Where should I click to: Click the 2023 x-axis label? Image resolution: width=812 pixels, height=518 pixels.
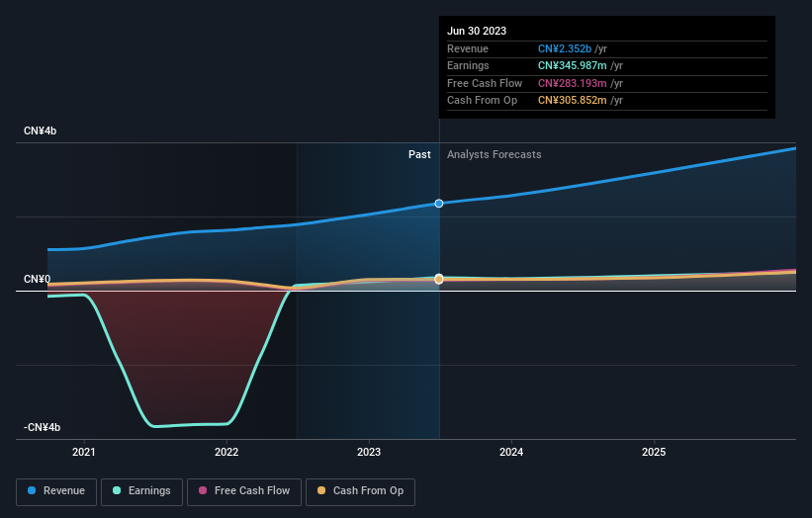369,452
